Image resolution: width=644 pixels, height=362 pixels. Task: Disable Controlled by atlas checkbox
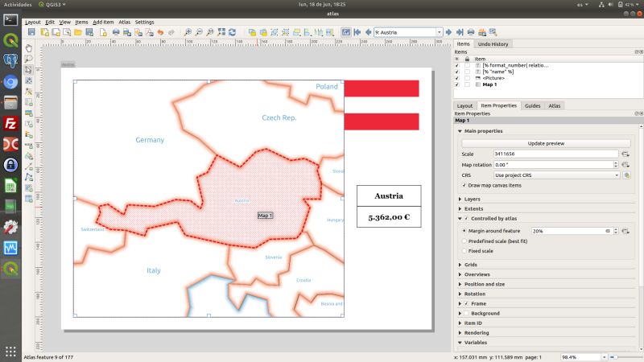(x=466, y=219)
